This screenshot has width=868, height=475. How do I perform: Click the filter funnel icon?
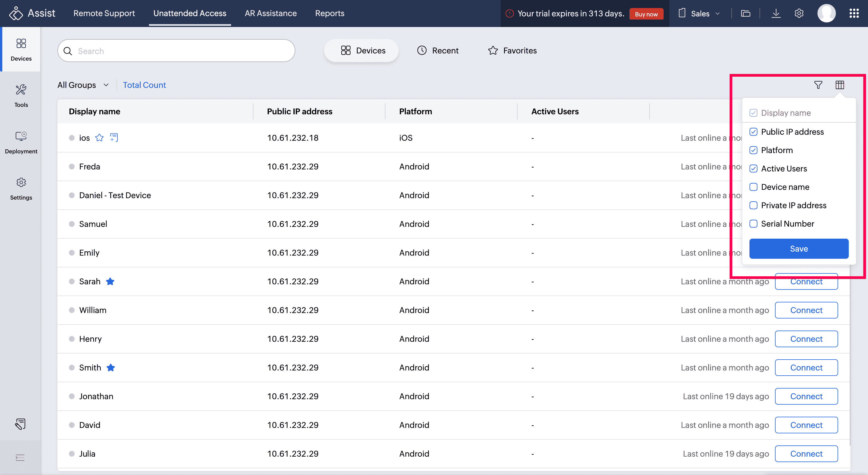point(818,85)
